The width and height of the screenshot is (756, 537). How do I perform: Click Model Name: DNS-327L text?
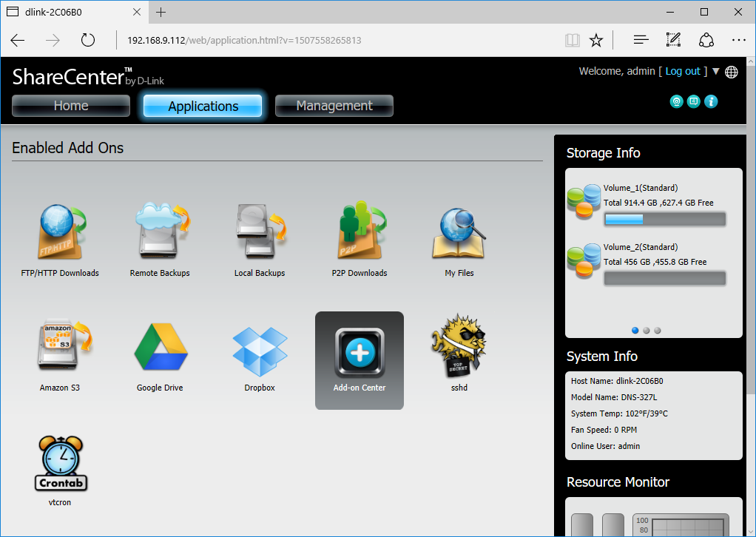click(x=614, y=397)
